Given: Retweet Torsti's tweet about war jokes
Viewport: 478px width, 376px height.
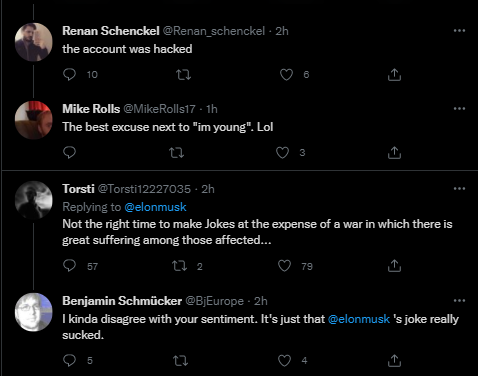Looking at the screenshot, I should click(179, 266).
